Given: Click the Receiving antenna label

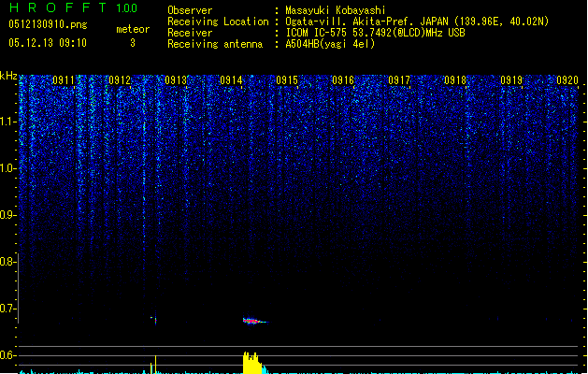Looking at the screenshot, I should point(215,44).
